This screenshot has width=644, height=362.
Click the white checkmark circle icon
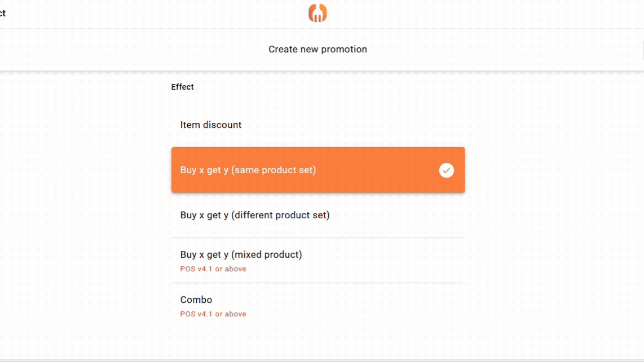point(446,170)
